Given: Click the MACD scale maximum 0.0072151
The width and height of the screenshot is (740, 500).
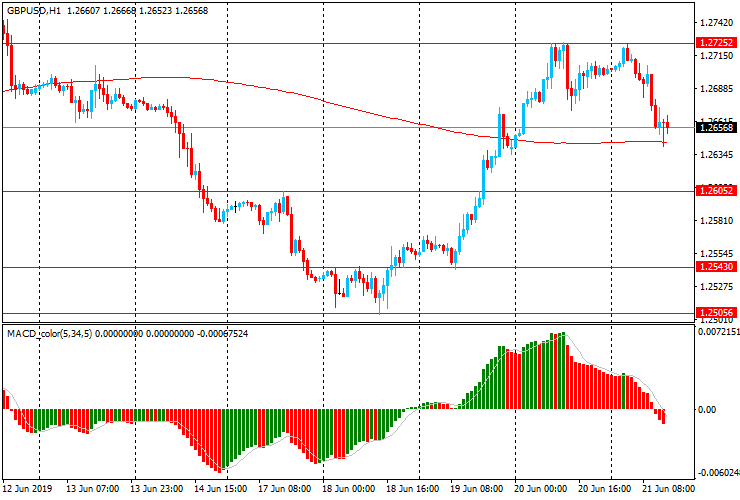Looking at the screenshot, I should (719, 332).
